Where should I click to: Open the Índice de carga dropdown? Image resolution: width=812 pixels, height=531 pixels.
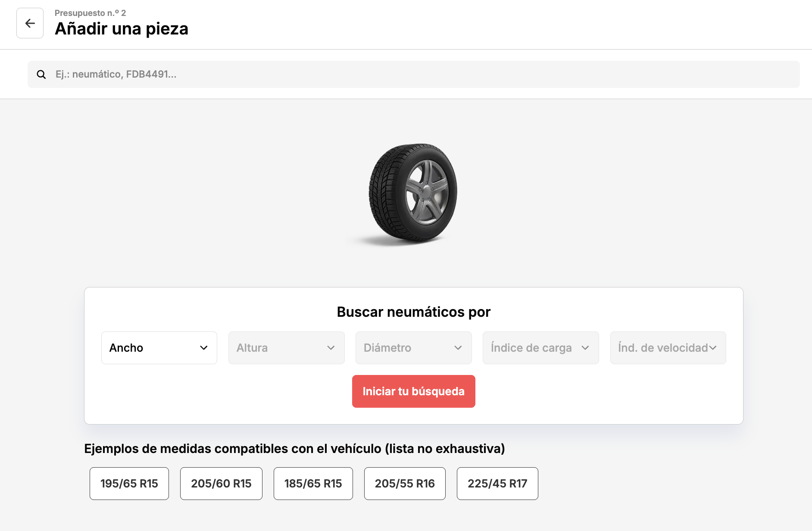pos(540,348)
